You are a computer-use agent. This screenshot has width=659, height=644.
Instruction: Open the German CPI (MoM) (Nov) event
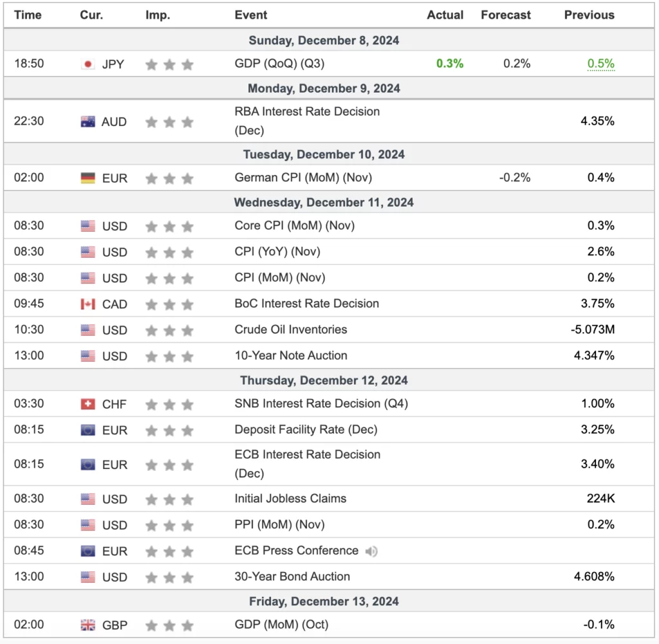(x=304, y=178)
